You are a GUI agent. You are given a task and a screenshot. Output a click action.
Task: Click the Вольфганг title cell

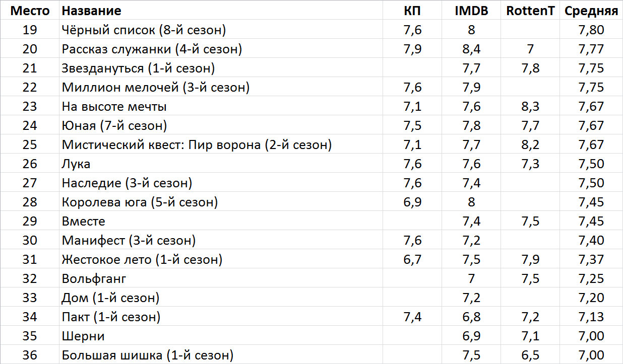click(x=94, y=279)
